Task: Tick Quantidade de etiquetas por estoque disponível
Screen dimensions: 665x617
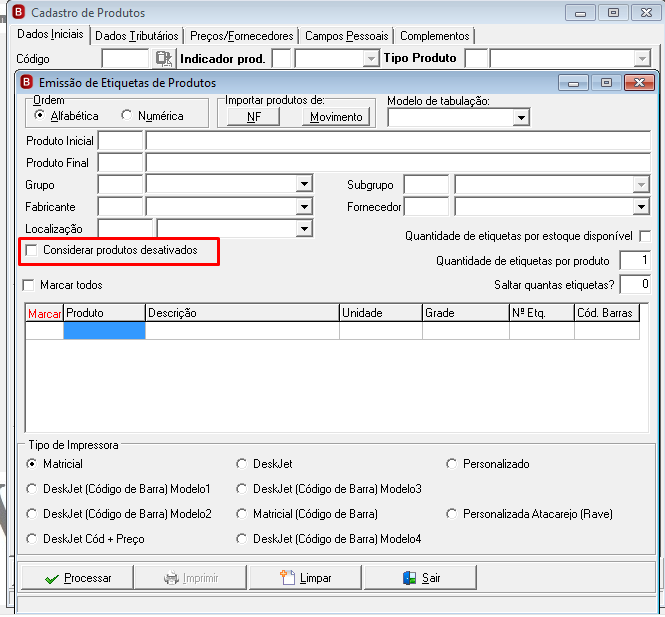Action: (x=645, y=236)
